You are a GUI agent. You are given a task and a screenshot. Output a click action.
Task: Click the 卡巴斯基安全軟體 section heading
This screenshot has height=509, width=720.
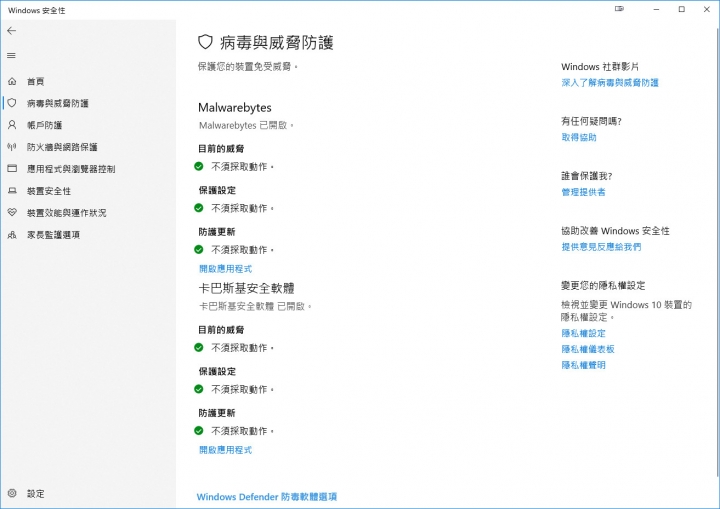point(246,288)
